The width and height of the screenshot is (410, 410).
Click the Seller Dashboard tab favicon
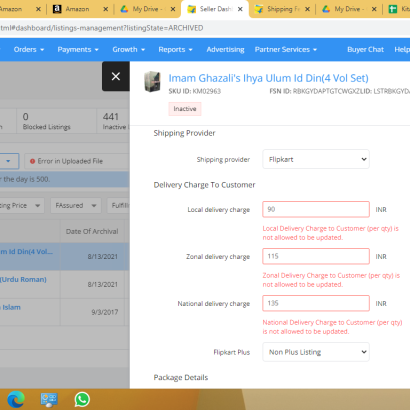click(x=192, y=9)
